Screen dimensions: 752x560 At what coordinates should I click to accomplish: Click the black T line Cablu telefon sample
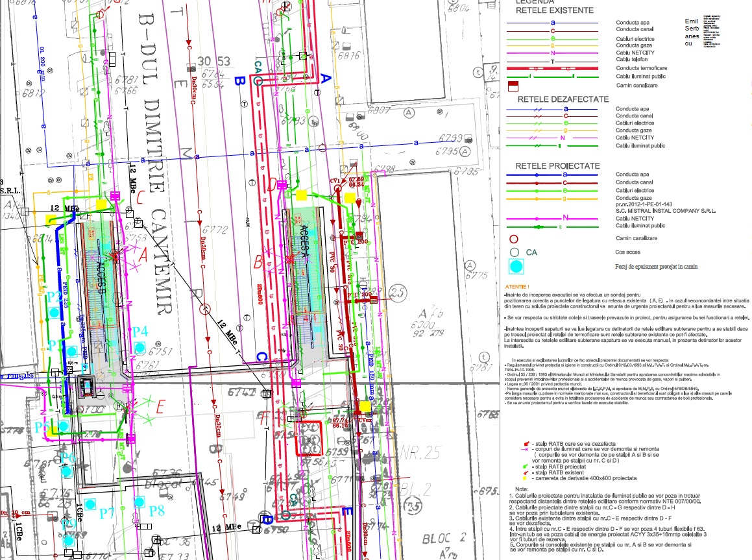coord(553,62)
